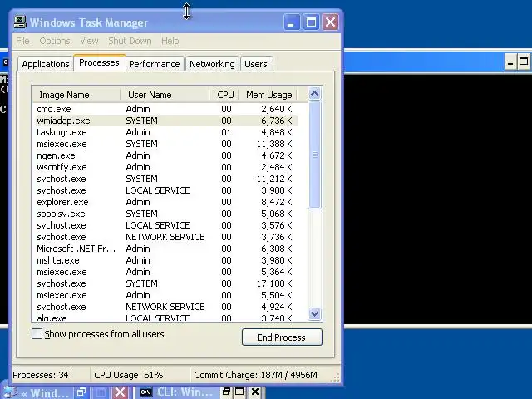532x399 pixels.
Task: Click the Task Manager title bar icon
Action: pyautogui.click(x=20, y=22)
